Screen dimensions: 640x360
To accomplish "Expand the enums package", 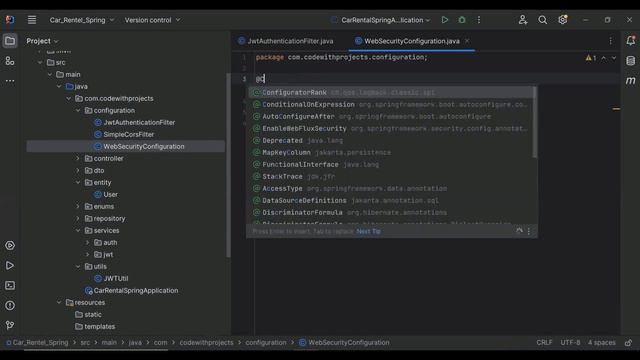I will click(78, 207).
